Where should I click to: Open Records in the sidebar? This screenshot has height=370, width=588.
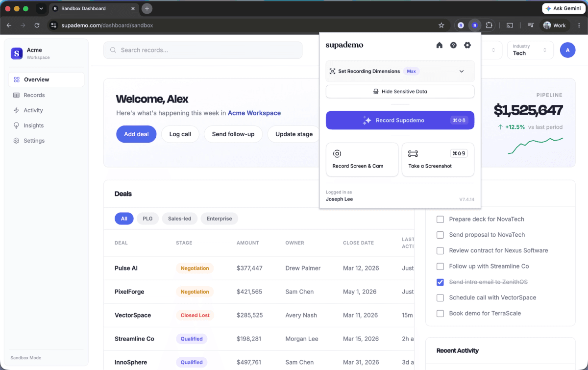point(46,95)
